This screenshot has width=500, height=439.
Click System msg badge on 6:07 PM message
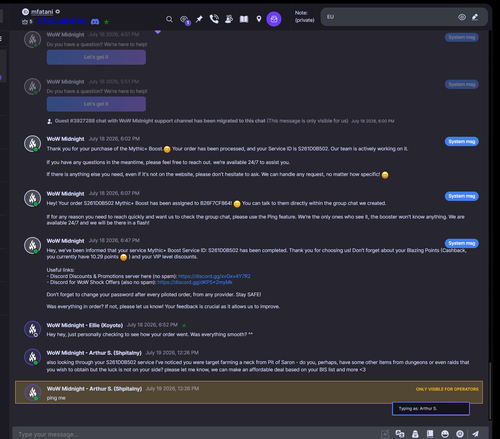tap(462, 196)
